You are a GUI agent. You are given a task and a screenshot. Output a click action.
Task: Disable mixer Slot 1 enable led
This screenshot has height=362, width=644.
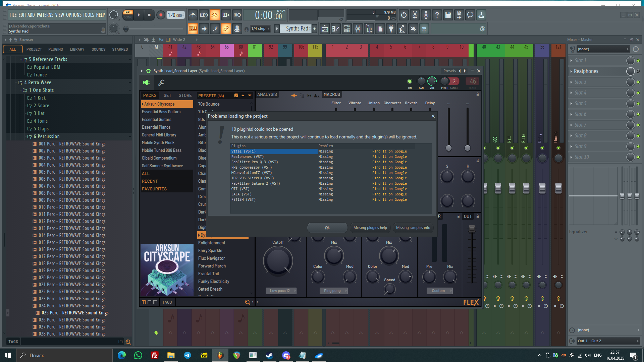click(x=638, y=61)
